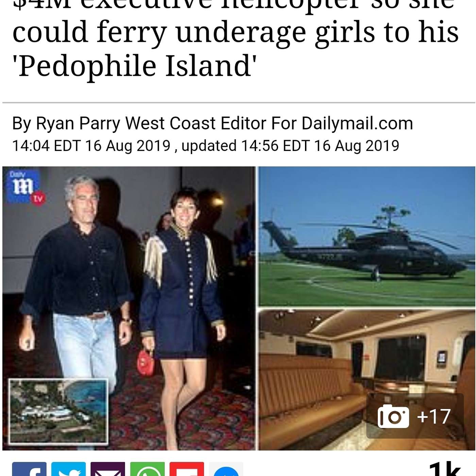The image size is (476, 476).
Task: Share the article on Twitter
Action: [68, 469]
